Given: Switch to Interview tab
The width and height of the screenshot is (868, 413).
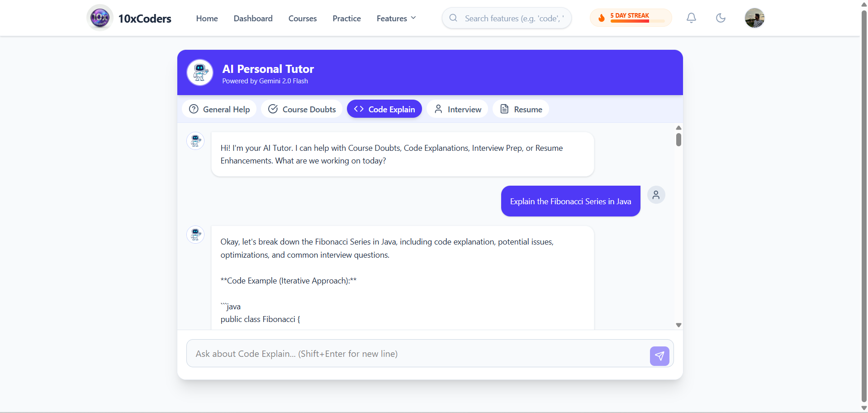Looking at the screenshot, I should 457,109.
